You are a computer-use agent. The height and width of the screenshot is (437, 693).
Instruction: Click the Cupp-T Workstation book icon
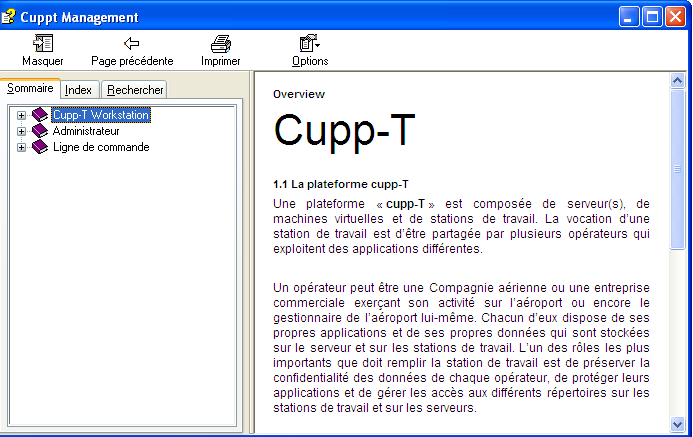pos(40,115)
